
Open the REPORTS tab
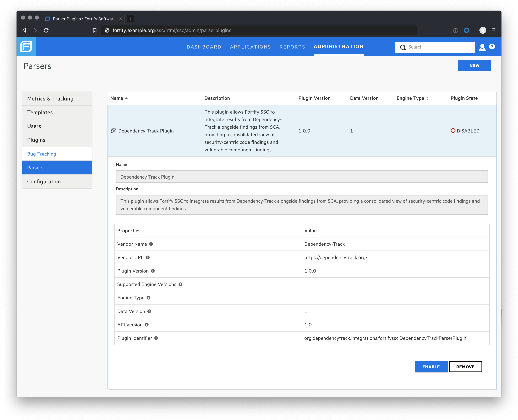coord(292,47)
